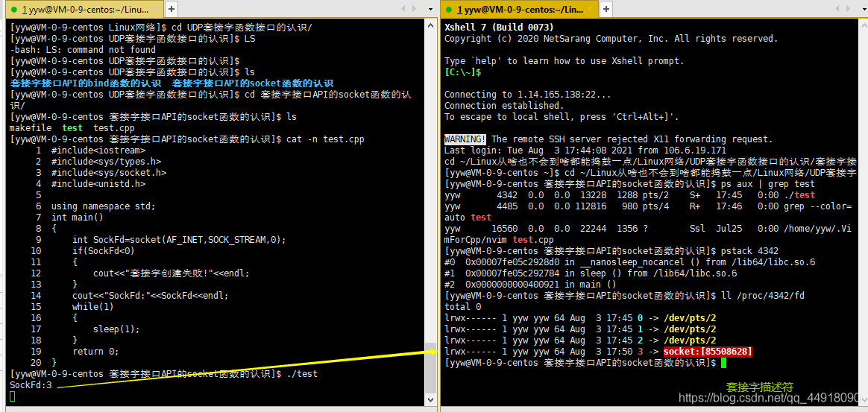
Task: Click the 'while(1)' code line
Action: [x=93, y=307]
